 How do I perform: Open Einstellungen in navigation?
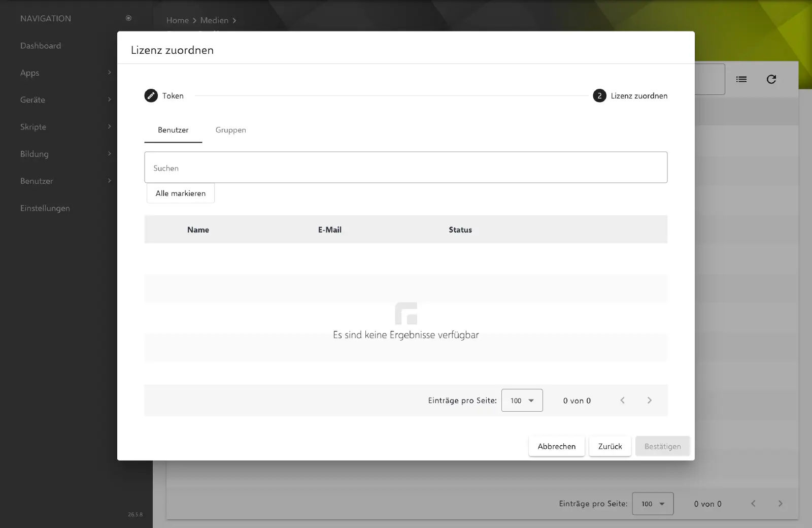pos(45,208)
